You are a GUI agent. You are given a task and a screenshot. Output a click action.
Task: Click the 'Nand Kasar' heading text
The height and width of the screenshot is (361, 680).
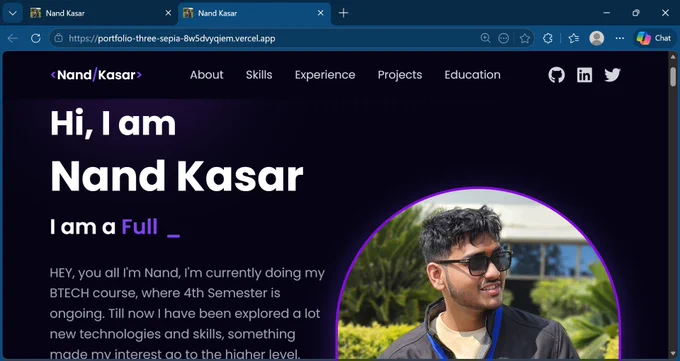tap(177, 176)
